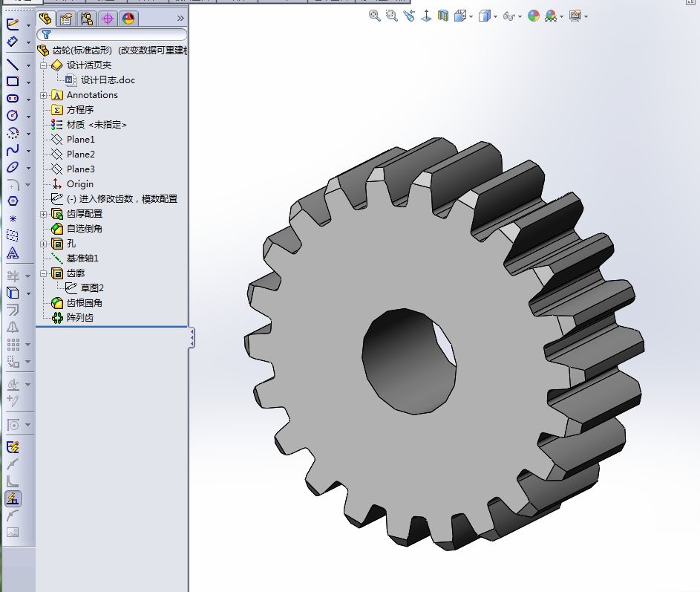Click the feature tree filter field
The image size is (700, 592).
coord(111,34)
